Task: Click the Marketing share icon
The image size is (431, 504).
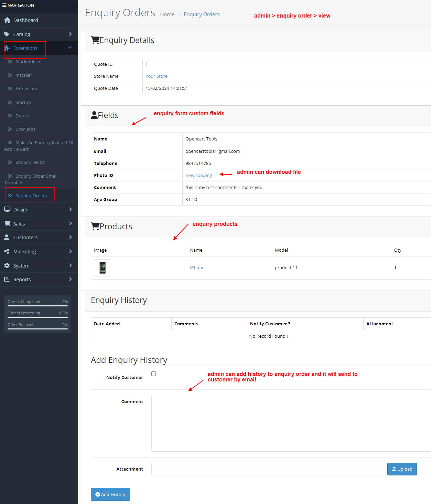Action: [7, 251]
